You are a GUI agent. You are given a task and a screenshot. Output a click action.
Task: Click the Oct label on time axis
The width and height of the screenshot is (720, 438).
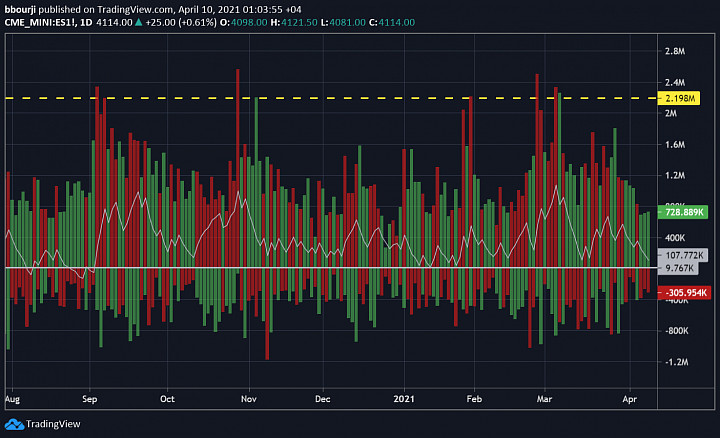(x=167, y=399)
